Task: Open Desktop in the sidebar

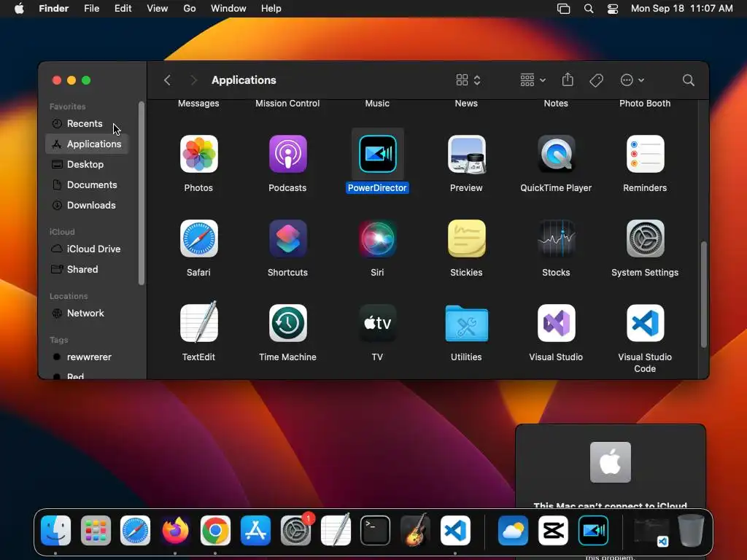Action: 87,164
